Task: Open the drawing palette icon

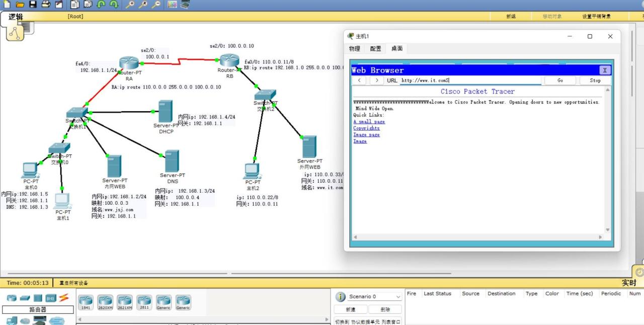Action: coord(172,5)
